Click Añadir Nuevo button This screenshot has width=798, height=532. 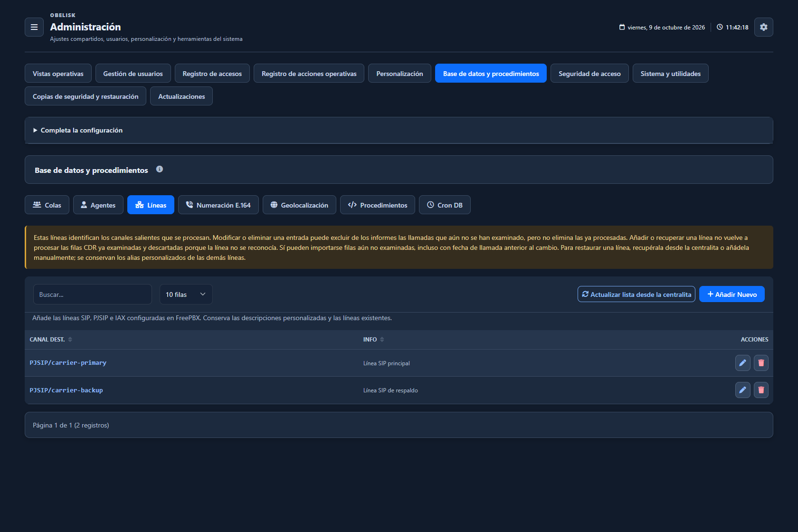tap(732, 294)
